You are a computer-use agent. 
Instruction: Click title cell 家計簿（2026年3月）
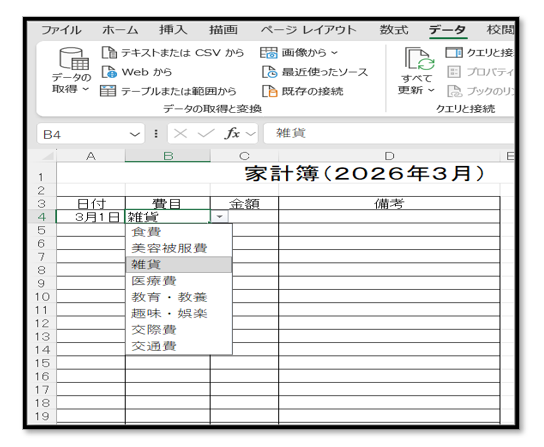(x=364, y=174)
